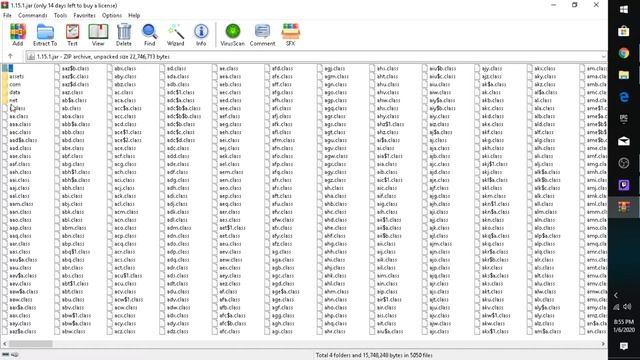
Task: Open Microsoft Edge from taskbar
Action: click(624, 97)
